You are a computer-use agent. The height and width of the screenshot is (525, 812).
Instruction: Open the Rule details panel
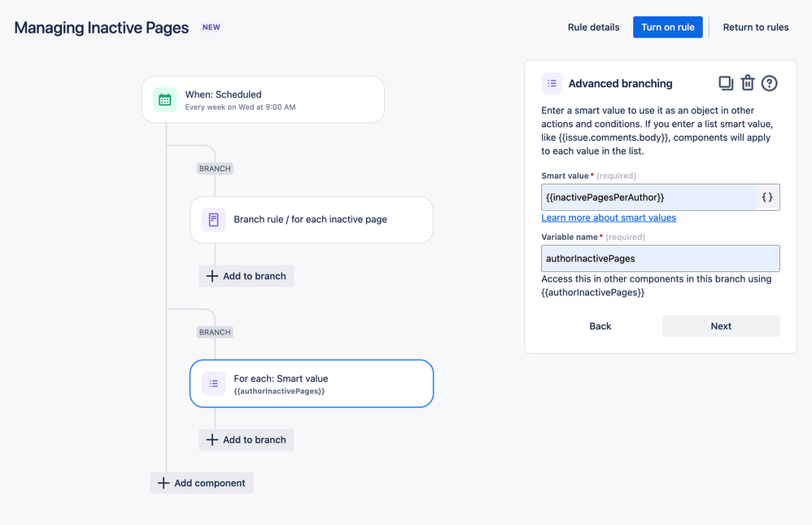(593, 27)
